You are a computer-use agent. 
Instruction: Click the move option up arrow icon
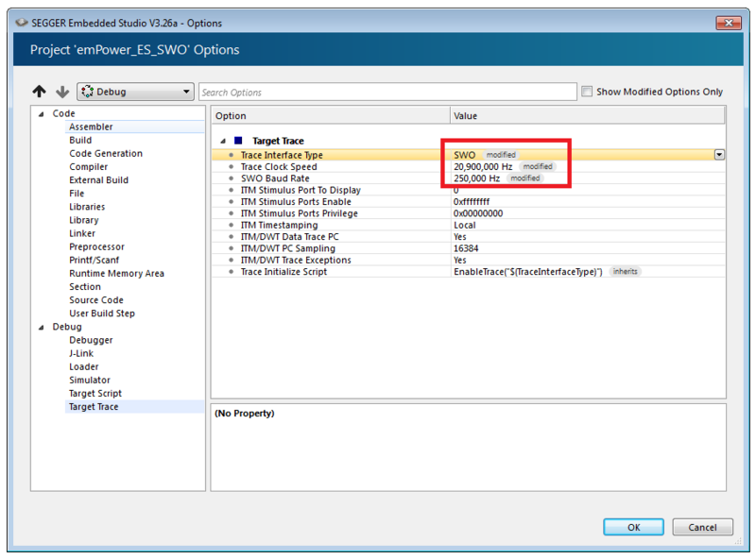(x=40, y=92)
